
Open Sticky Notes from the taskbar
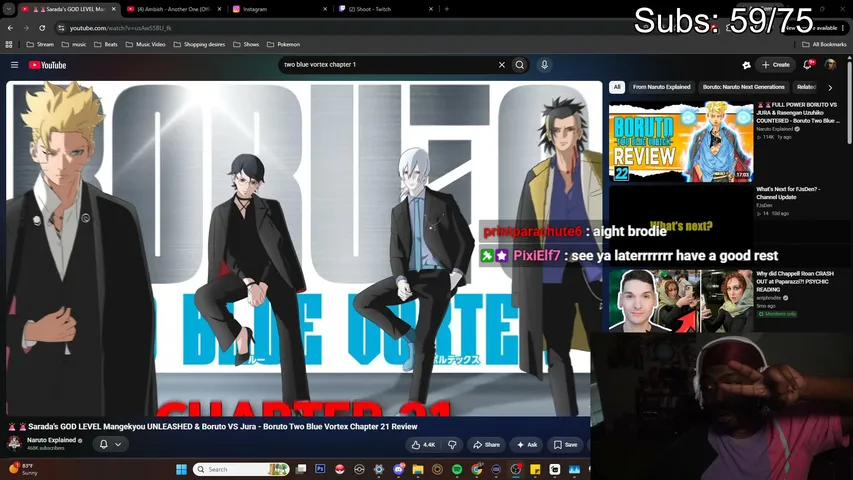(535, 469)
